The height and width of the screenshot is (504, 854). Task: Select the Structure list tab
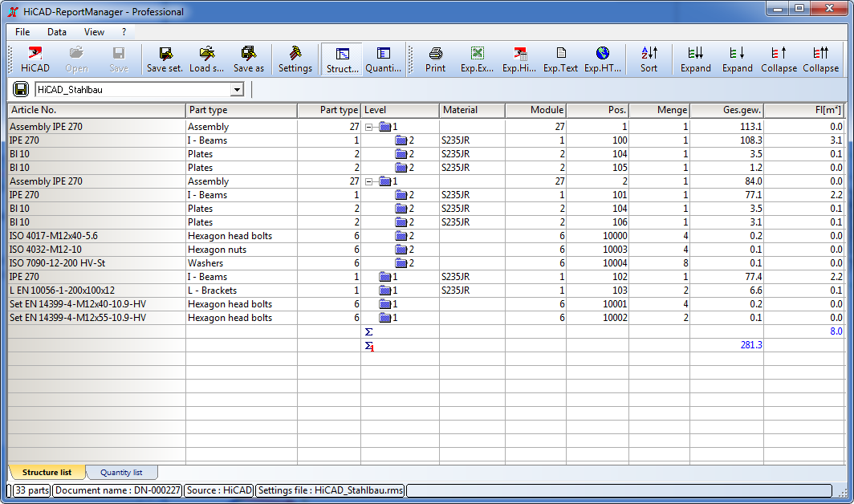(47, 473)
